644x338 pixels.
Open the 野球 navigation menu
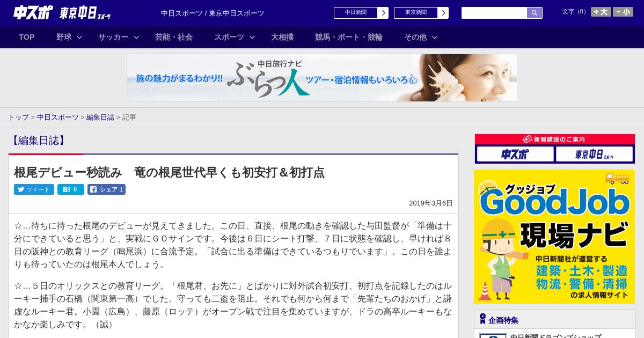[x=64, y=37]
